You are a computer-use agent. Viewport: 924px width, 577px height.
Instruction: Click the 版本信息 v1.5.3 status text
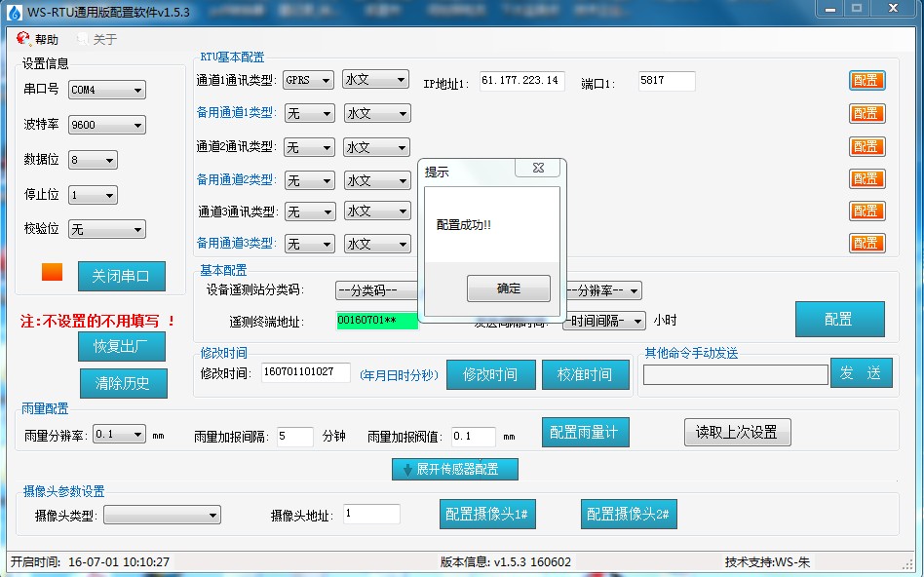(x=506, y=562)
